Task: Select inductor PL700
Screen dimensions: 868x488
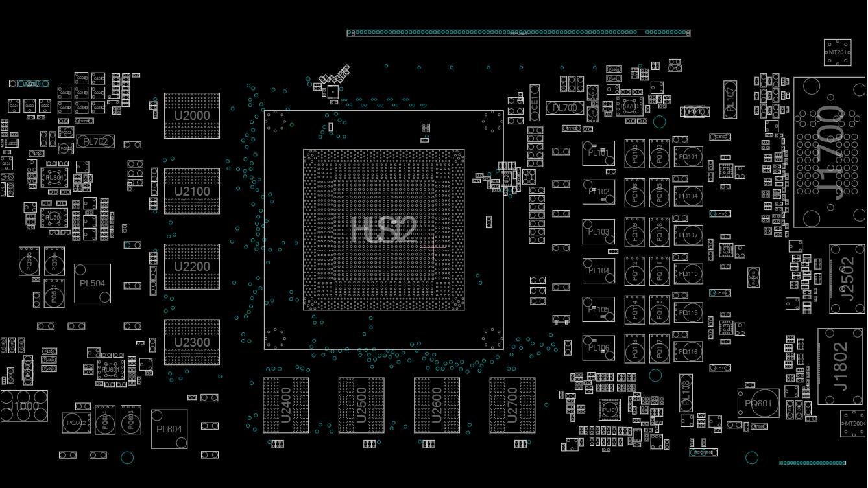Action: coord(564,108)
